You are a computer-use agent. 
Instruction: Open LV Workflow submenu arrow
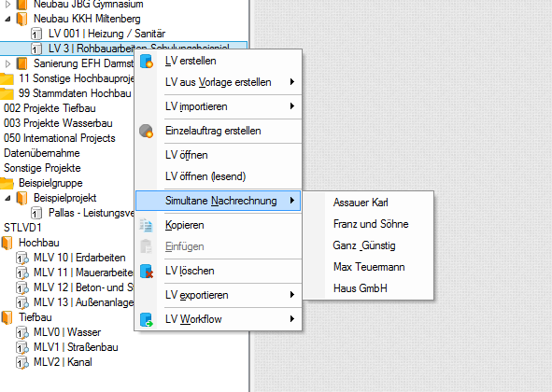(291, 319)
